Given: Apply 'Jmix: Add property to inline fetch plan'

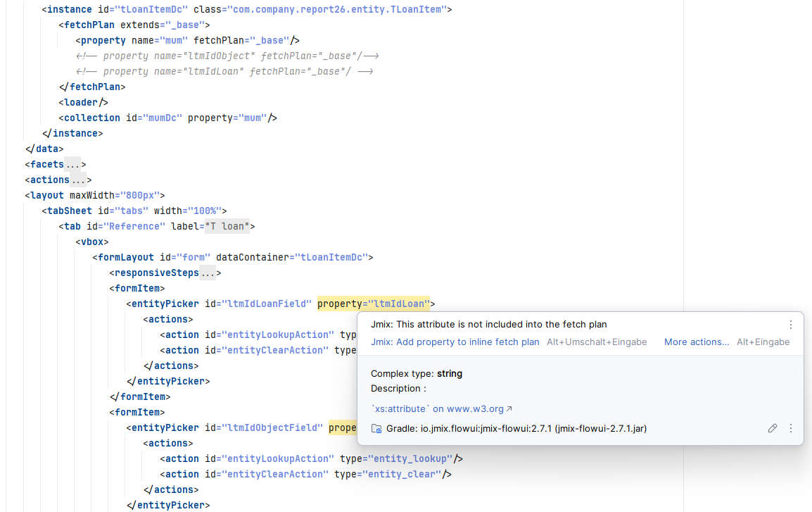Looking at the screenshot, I should 455,342.
